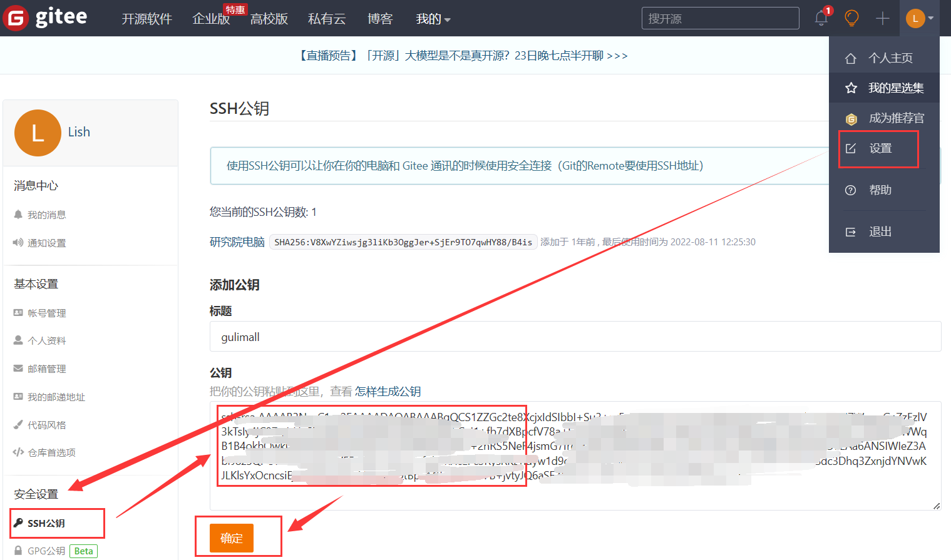Open 代码风格 in sidebar
The width and height of the screenshot is (951, 560).
click(x=46, y=425)
